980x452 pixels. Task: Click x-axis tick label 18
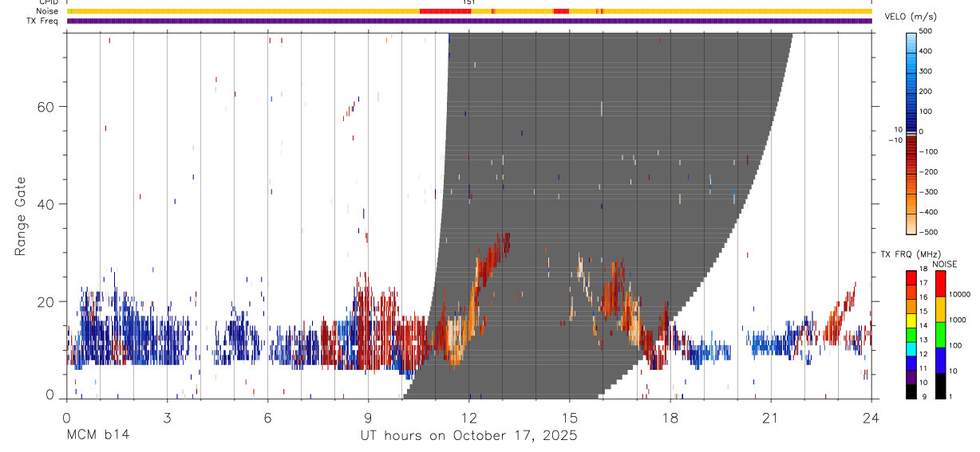click(670, 417)
